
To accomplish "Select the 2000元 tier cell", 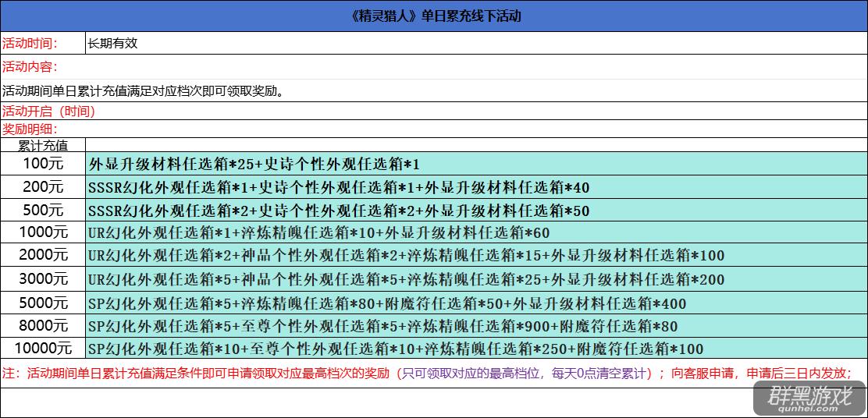I will (x=43, y=256).
